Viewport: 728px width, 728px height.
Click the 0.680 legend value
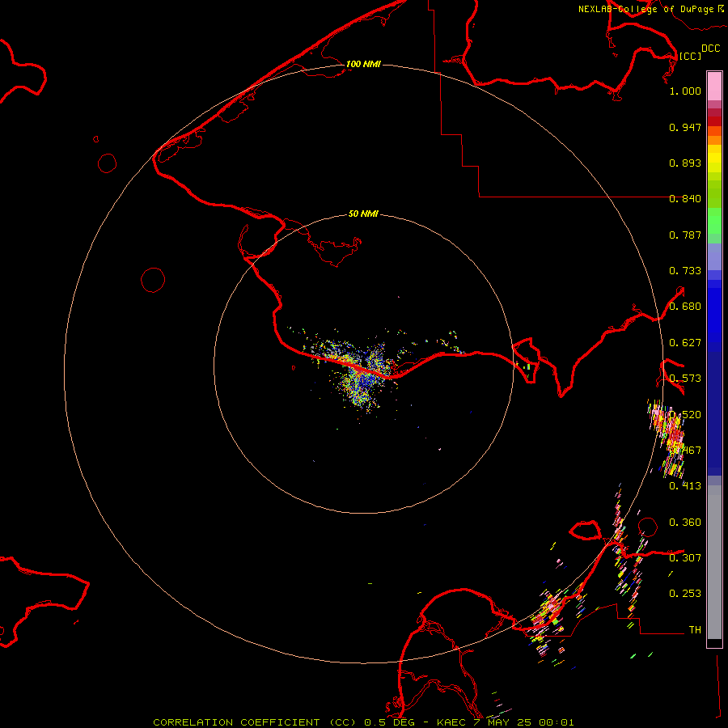[x=685, y=307]
